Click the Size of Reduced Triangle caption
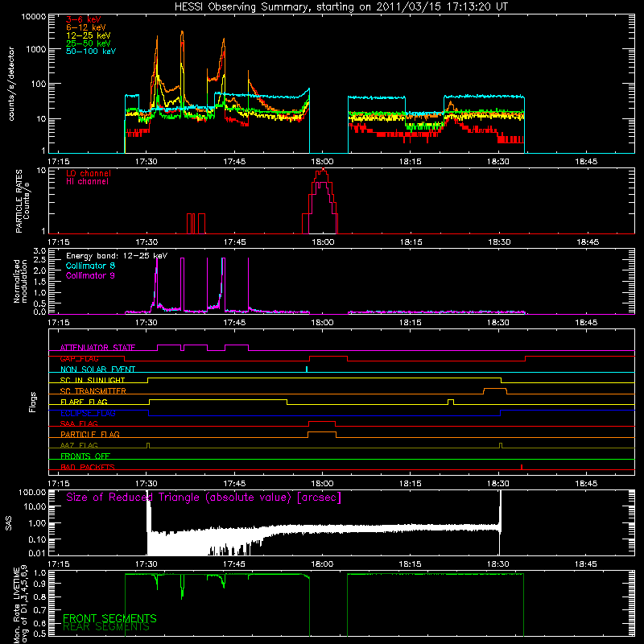The image size is (644, 644). pyautogui.click(x=204, y=497)
